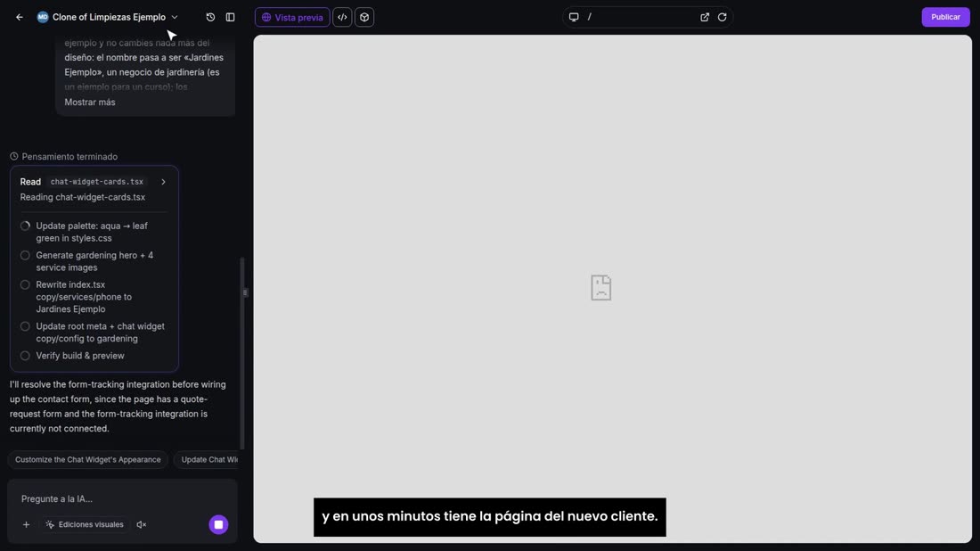Image resolution: width=980 pixels, height=551 pixels.
Task: Open the Clone of Limpiezas Ejemplo project dropdown
Action: point(108,18)
